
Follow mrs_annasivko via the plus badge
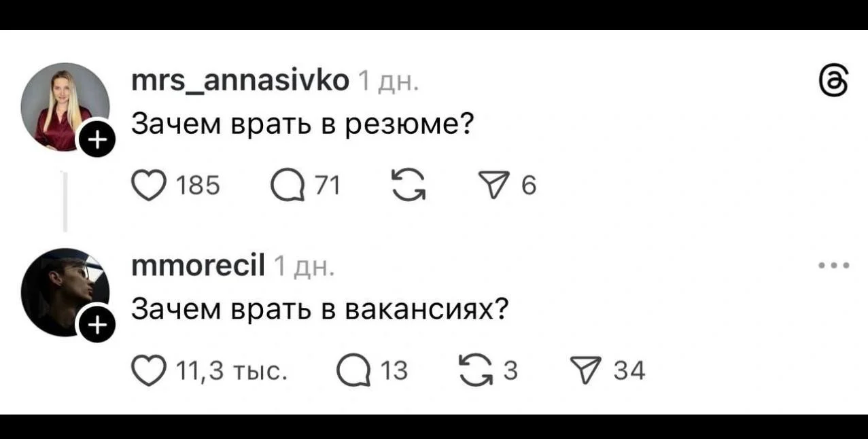[x=97, y=140]
